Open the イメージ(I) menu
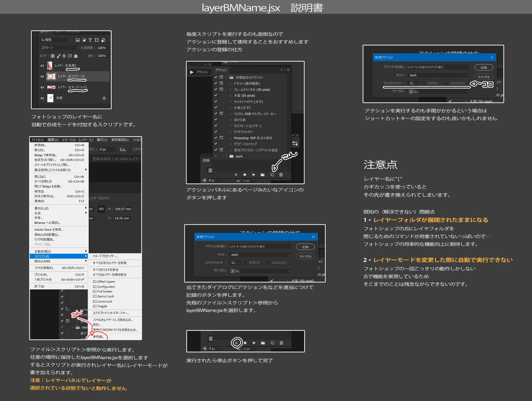The width and height of the screenshot is (532, 401). pos(69,140)
